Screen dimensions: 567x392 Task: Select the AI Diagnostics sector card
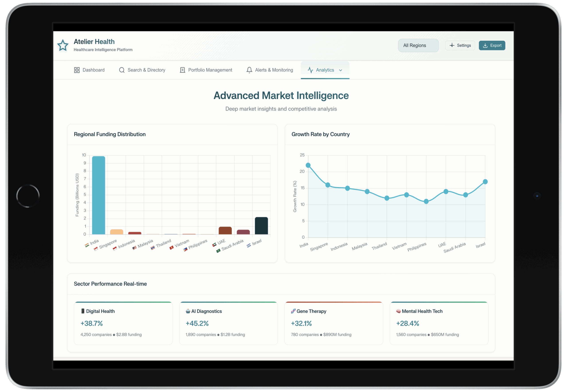coord(228,323)
